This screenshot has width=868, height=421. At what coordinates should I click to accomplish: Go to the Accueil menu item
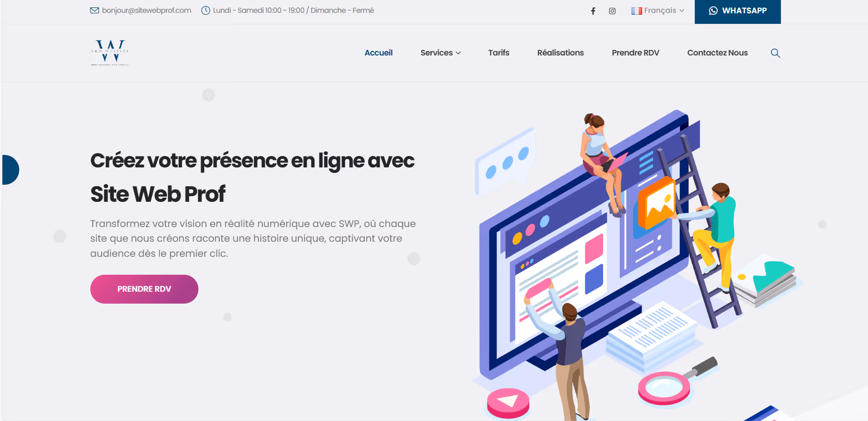coord(379,53)
